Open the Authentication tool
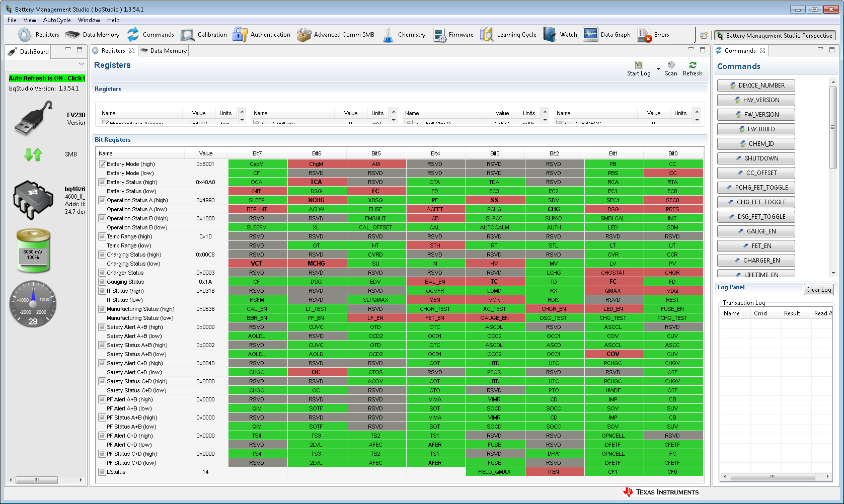 click(x=262, y=35)
